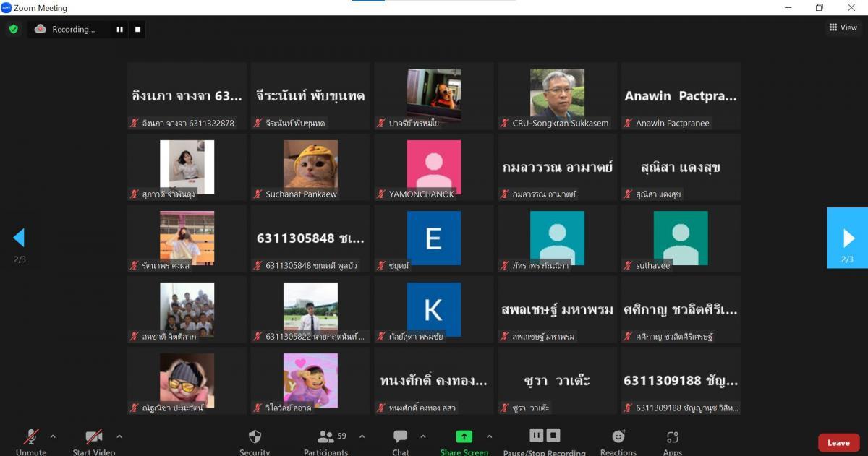This screenshot has width=868, height=456.
Task: Select the CRU-Songkran Sukkasem video tile
Action: click(x=557, y=95)
